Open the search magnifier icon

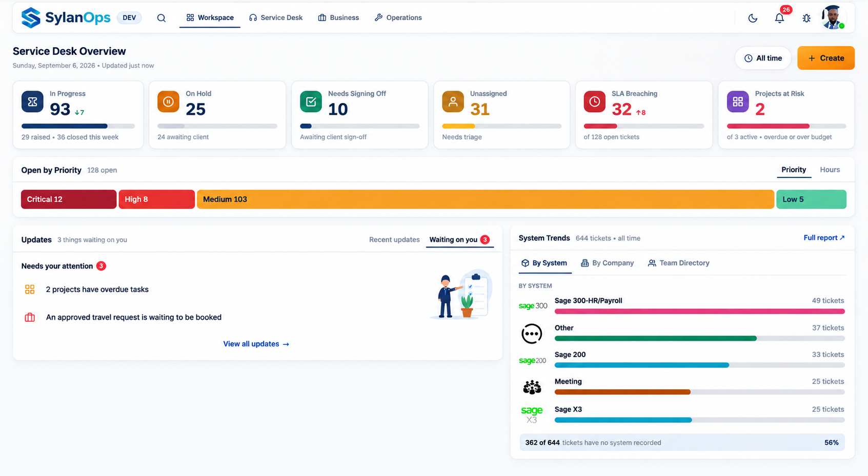click(162, 18)
